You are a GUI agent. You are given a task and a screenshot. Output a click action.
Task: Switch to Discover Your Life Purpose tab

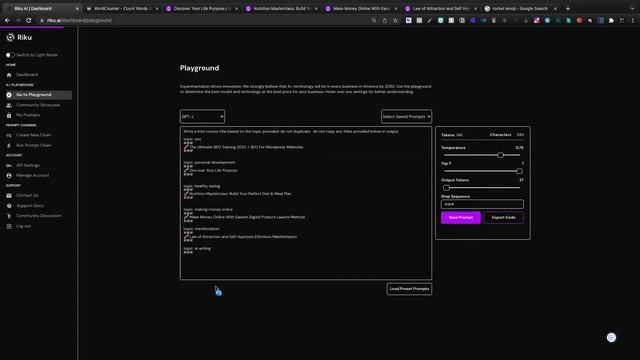point(202,9)
